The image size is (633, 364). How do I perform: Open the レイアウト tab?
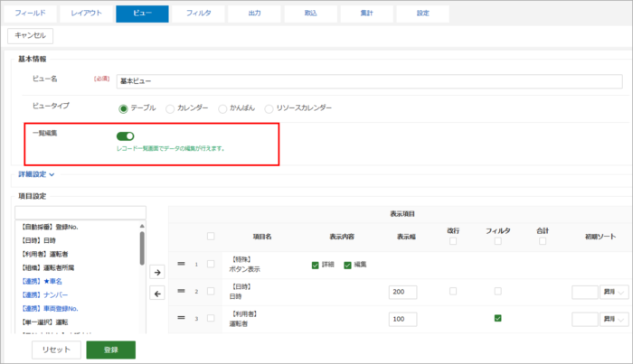coord(87,14)
